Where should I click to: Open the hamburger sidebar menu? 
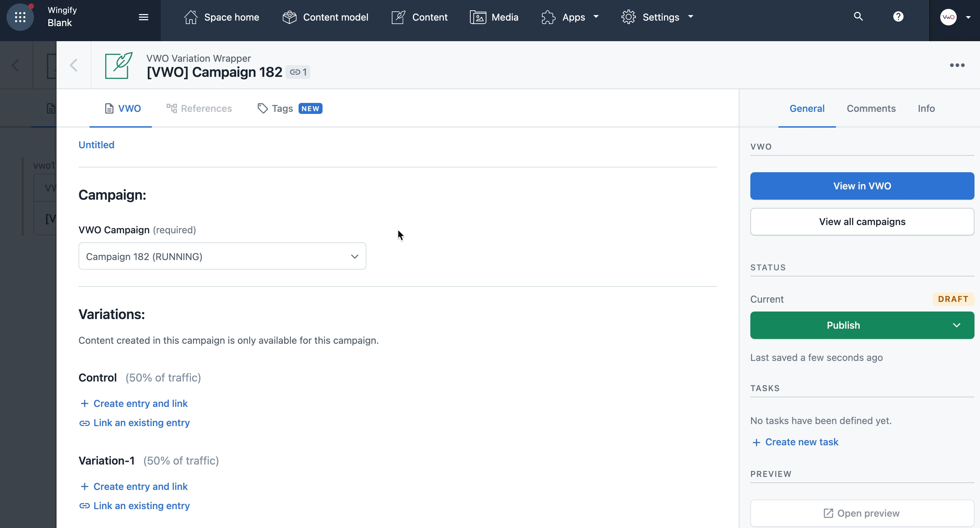coord(143,17)
